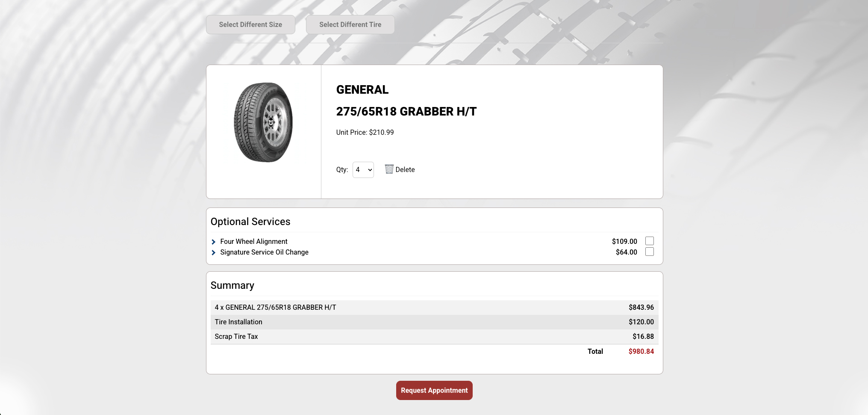Screen dimensions: 868x415
Task: Click the Unit Price $210.99 text
Action: (x=365, y=133)
